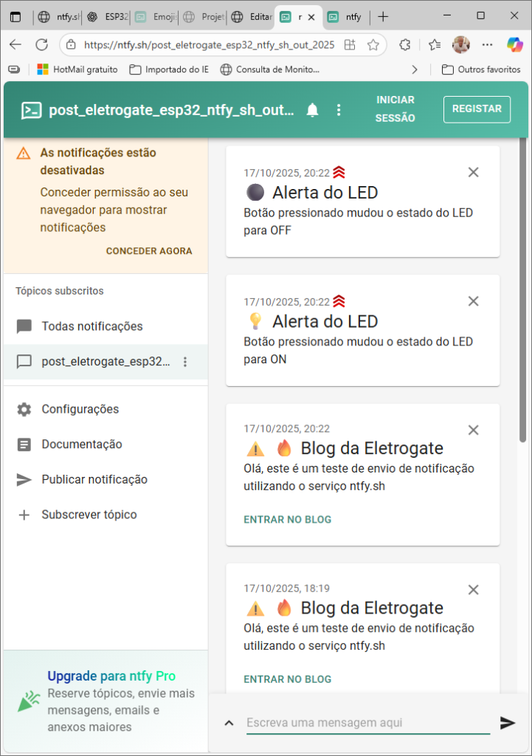Select Publicar notificação in sidebar
Screen dimensions: 532x756
tap(94, 480)
